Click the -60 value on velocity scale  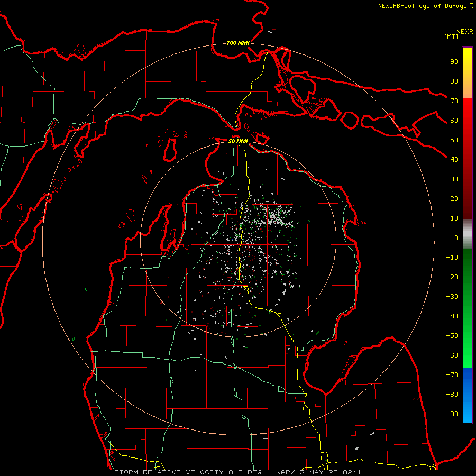(452, 355)
